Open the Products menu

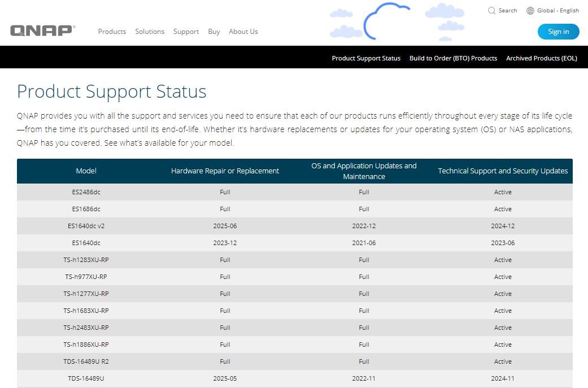pos(112,32)
